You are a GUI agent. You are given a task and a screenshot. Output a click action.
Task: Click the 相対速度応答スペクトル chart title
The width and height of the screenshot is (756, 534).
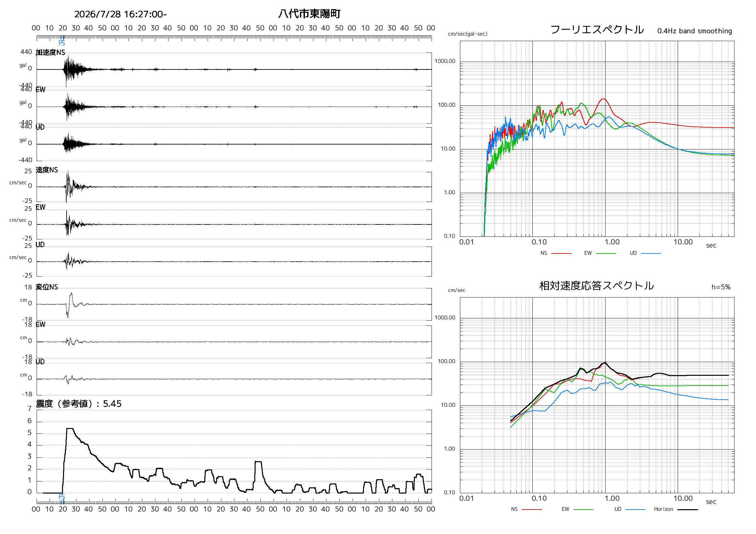[597, 286]
